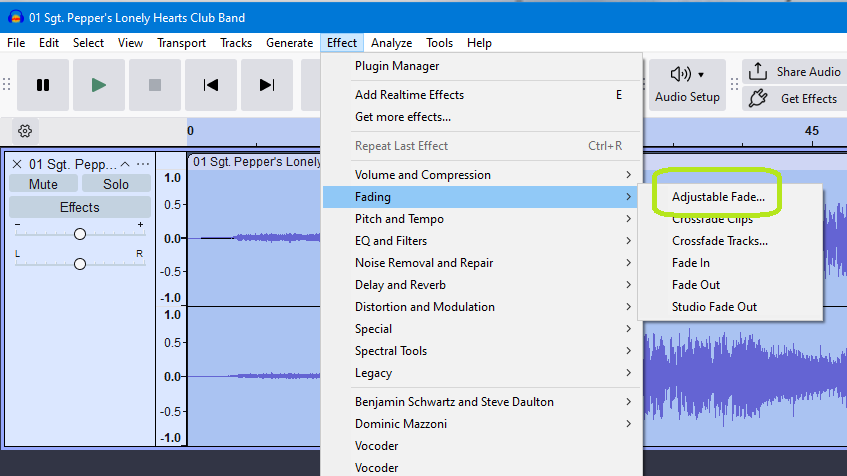This screenshot has width=847, height=476.
Task: Toggle Solo on the track
Action: pyautogui.click(x=116, y=184)
